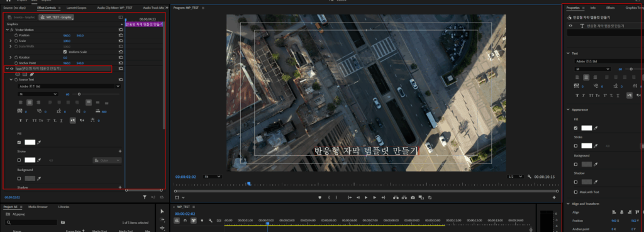Click the Fill color swatch in Effect Controls
The image size is (644, 232).
coord(30,143)
